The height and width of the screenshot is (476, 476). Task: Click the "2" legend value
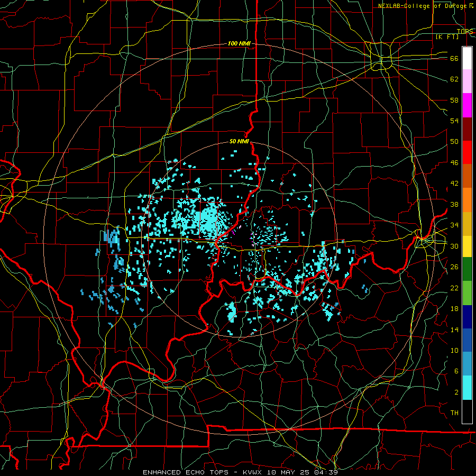coord(456,392)
